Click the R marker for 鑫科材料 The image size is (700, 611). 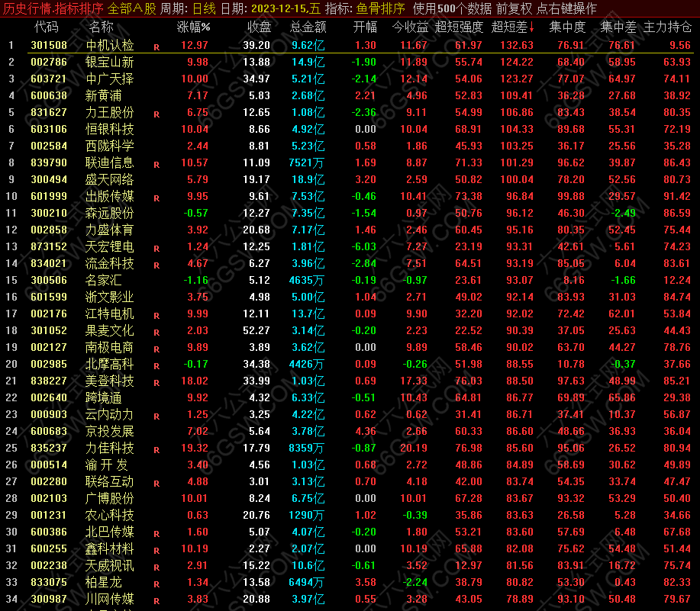[x=156, y=549]
